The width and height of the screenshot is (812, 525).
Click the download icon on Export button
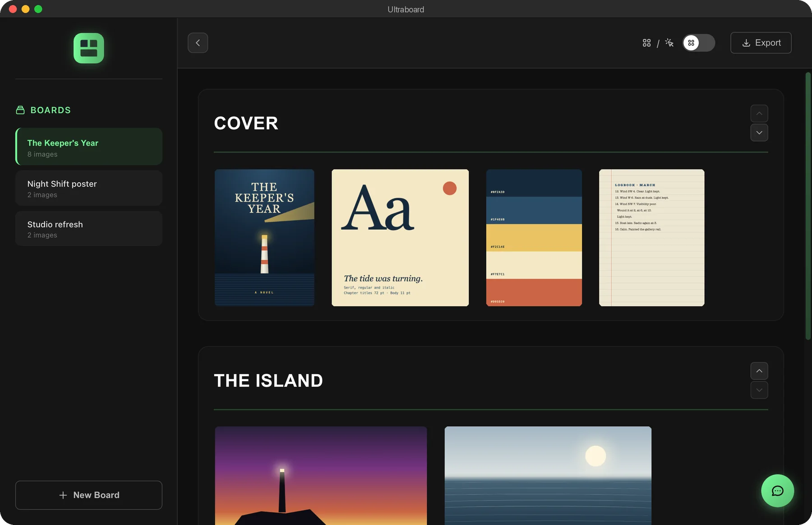click(746, 43)
